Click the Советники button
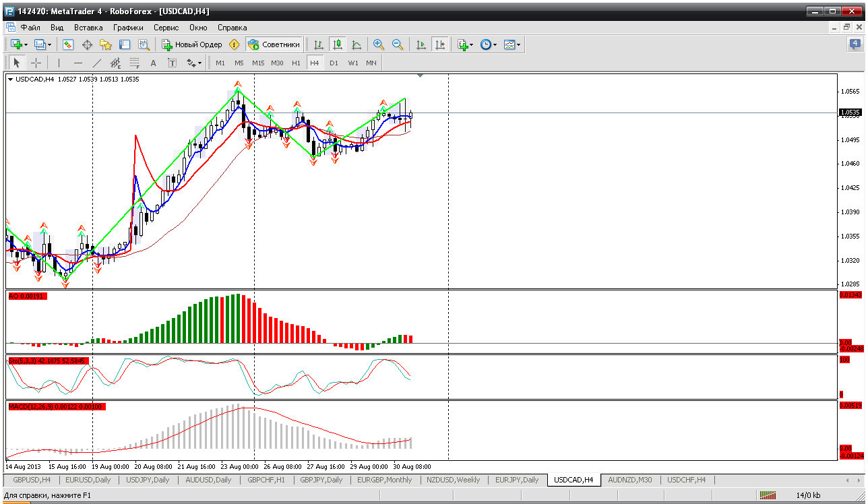The width and height of the screenshot is (868, 504). coord(274,44)
